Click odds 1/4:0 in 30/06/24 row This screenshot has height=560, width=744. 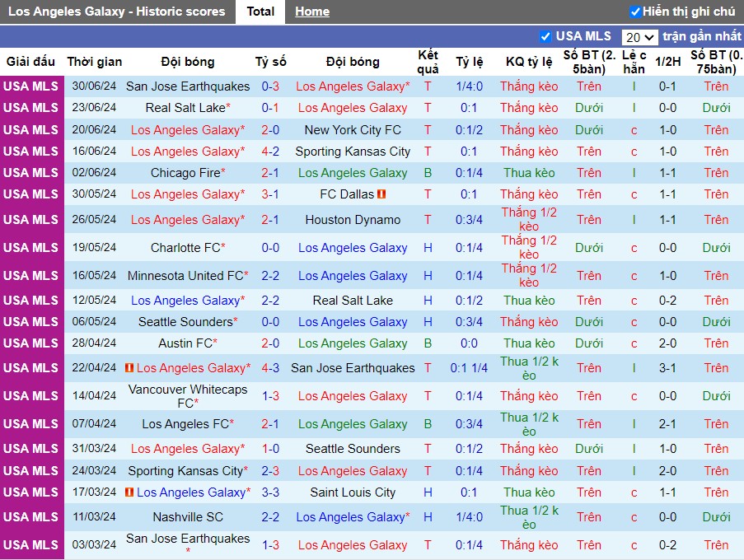click(x=469, y=86)
